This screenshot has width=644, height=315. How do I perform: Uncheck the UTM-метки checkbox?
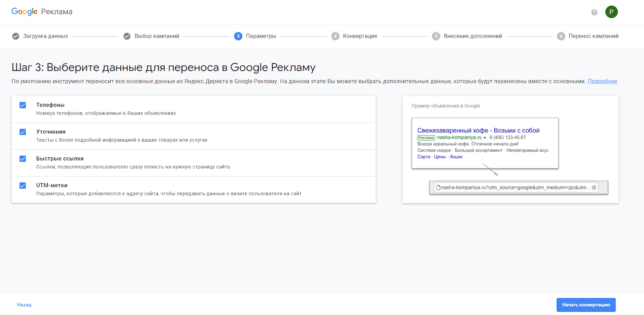[x=23, y=185]
